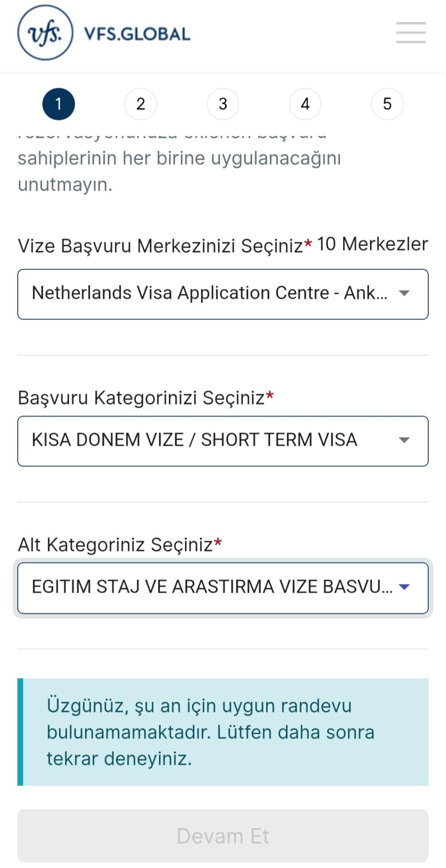Select step 4 in progress bar
Screen dimensions: 446x868
(x=305, y=104)
